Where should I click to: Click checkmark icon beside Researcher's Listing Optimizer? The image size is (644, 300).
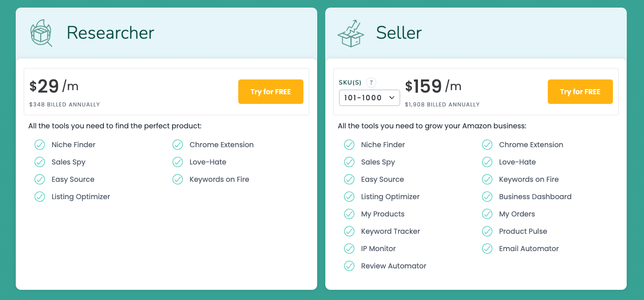coord(40,197)
